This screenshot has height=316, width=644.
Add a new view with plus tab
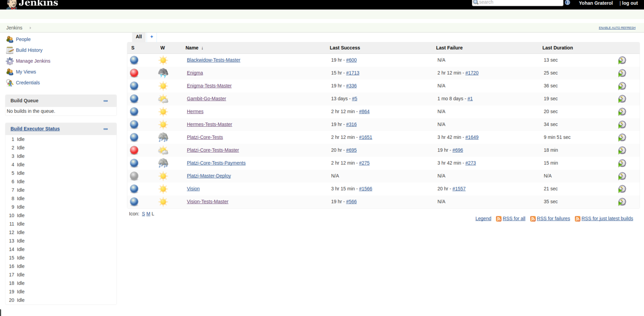[x=152, y=37]
